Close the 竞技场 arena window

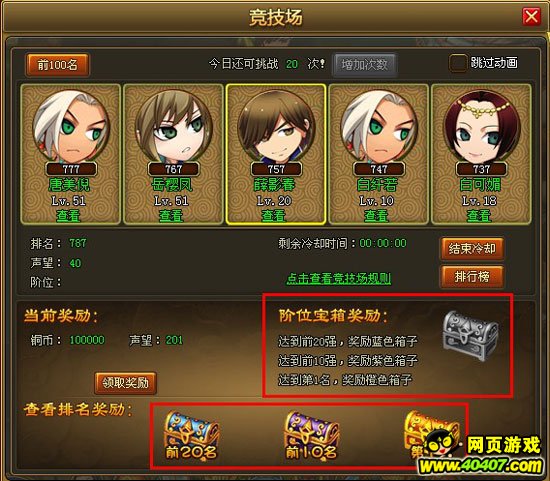tap(531, 16)
